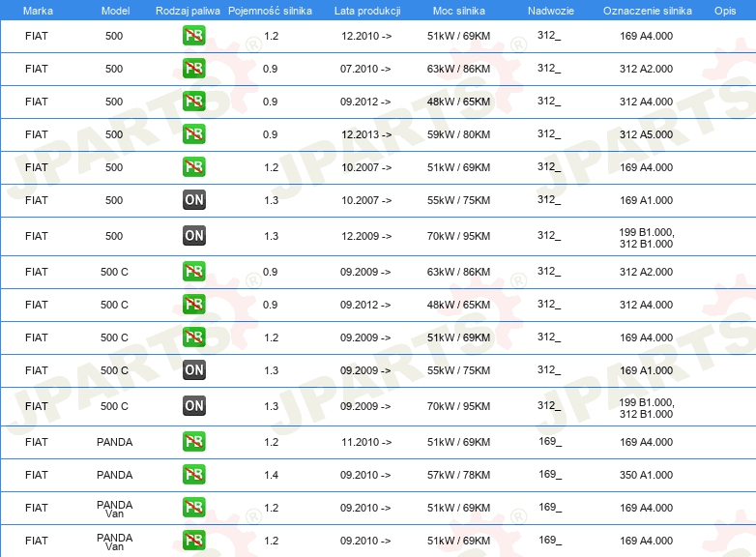Click petrol icon of the 500 C 48kW / 65KM row
The width and height of the screenshot is (756, 557).
[193, 305]
